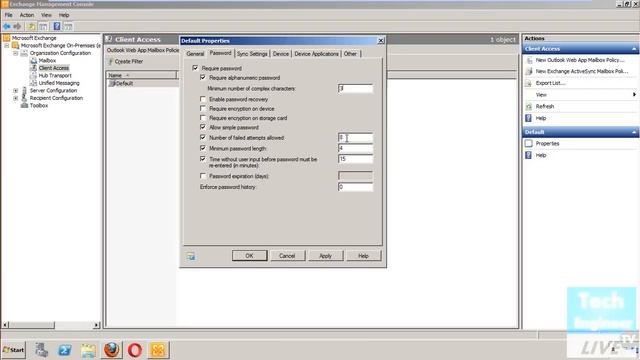Toggle the Require password checkbox

[195, 68]
